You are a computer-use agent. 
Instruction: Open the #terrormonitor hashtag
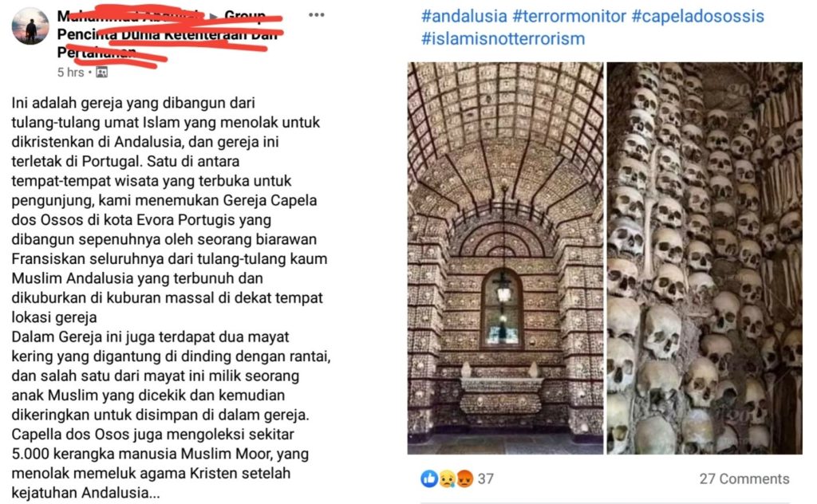[x=569, y=16]
